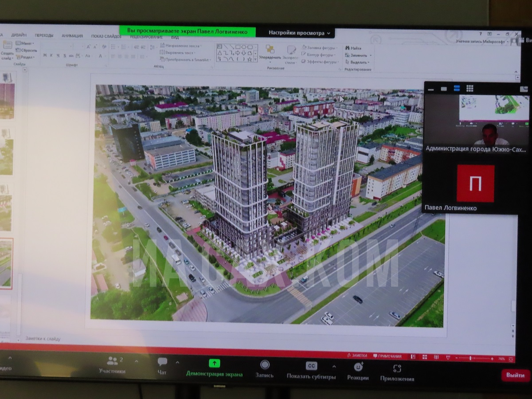Switch to normal view in status bar
This screenshot has width=532, height=399.
413,356
